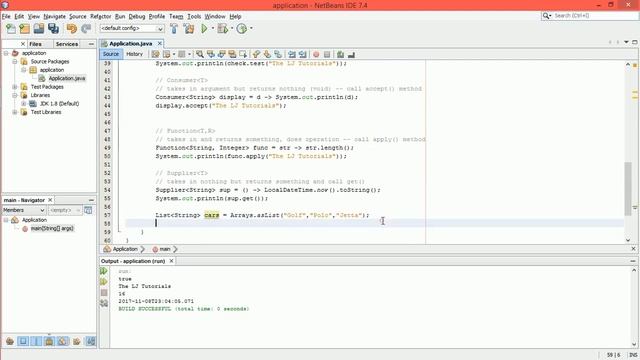
Task: Click the Previous Bookmark editor icon
Action: click(256, 54)
